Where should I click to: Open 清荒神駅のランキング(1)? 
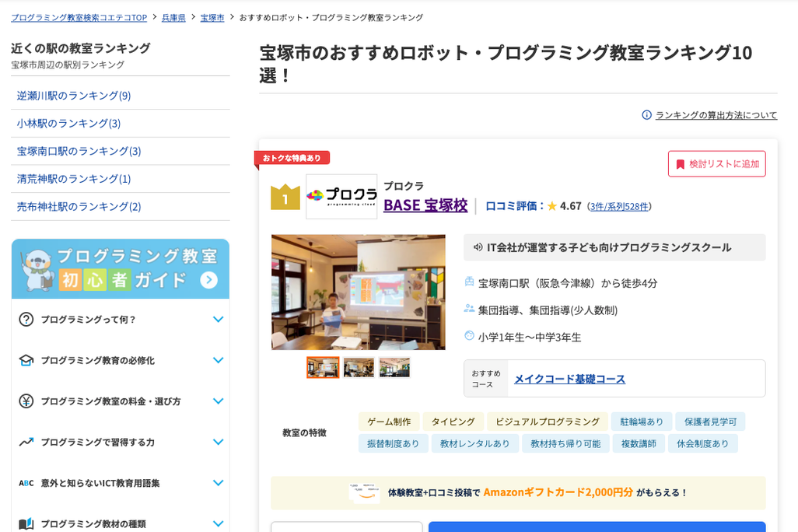coord(74,179)
